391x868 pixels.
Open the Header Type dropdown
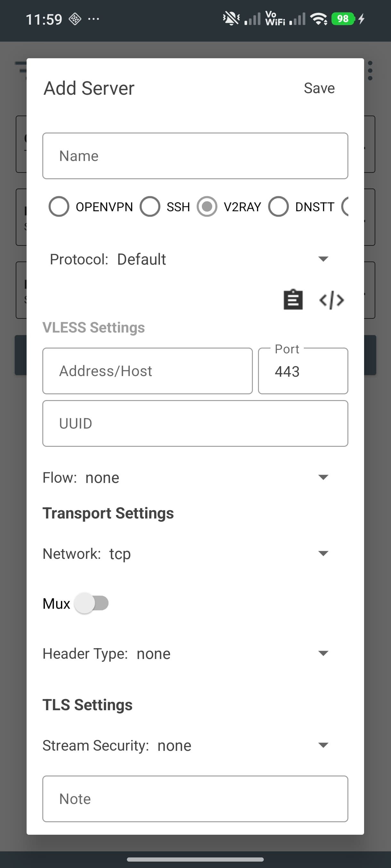(323, 653)
